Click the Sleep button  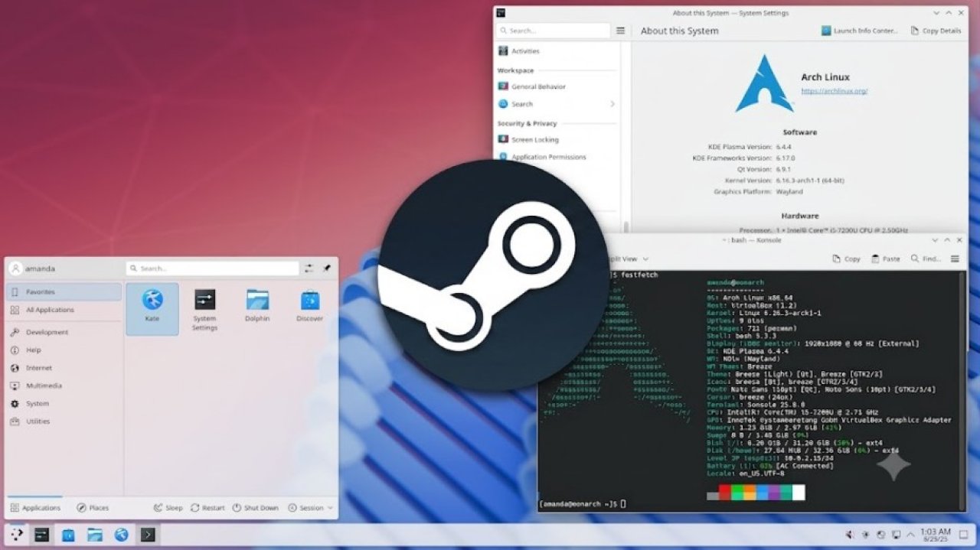click(x=168, y=508)
